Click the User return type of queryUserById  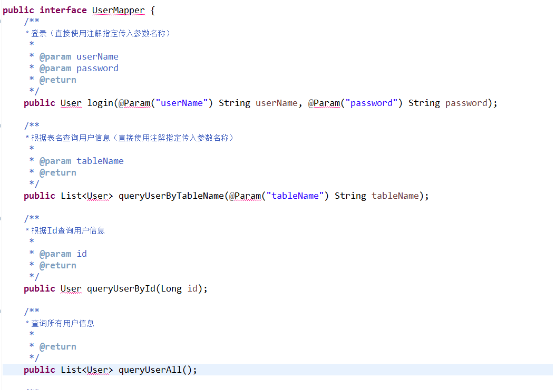(71, 289)
